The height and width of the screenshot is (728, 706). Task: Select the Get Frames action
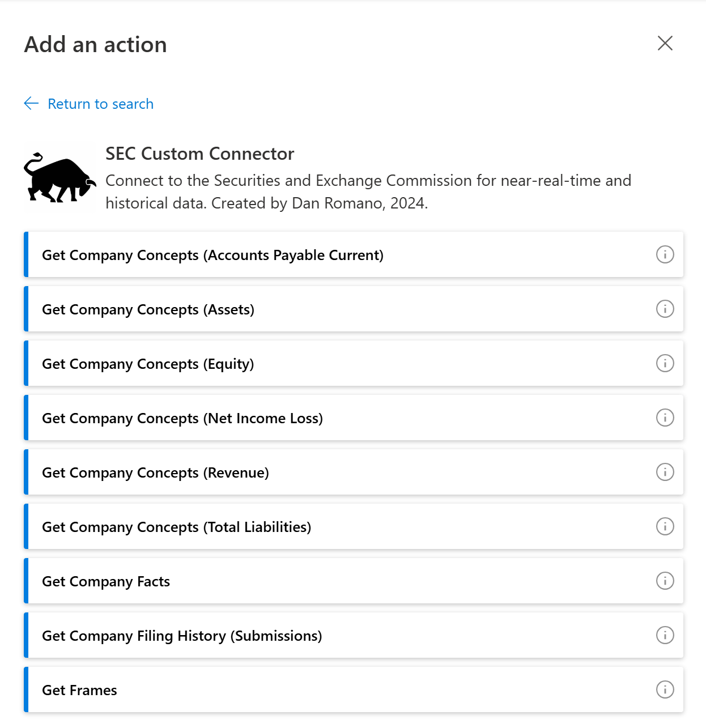pyautogui.click(x=354, y=689)
